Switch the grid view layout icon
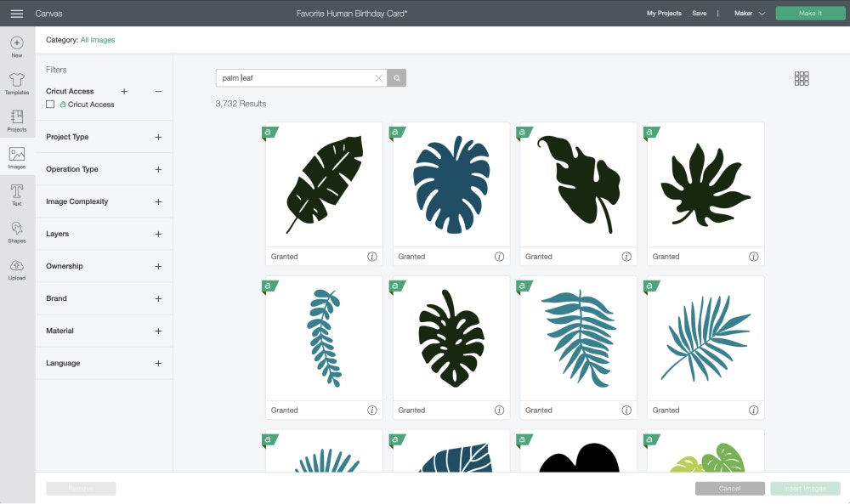Screen dimensions: 850x504 click(802, 78)
